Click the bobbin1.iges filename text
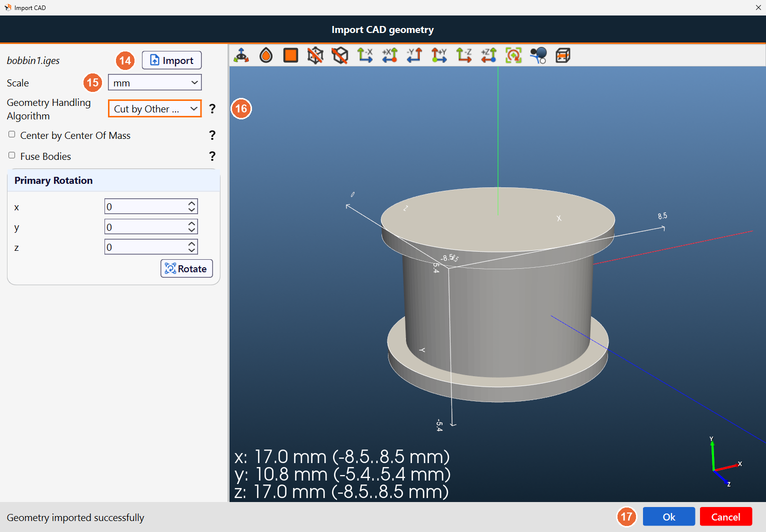Image resolution: width=766 pixels, height=532 pixels. coord(33,60)
